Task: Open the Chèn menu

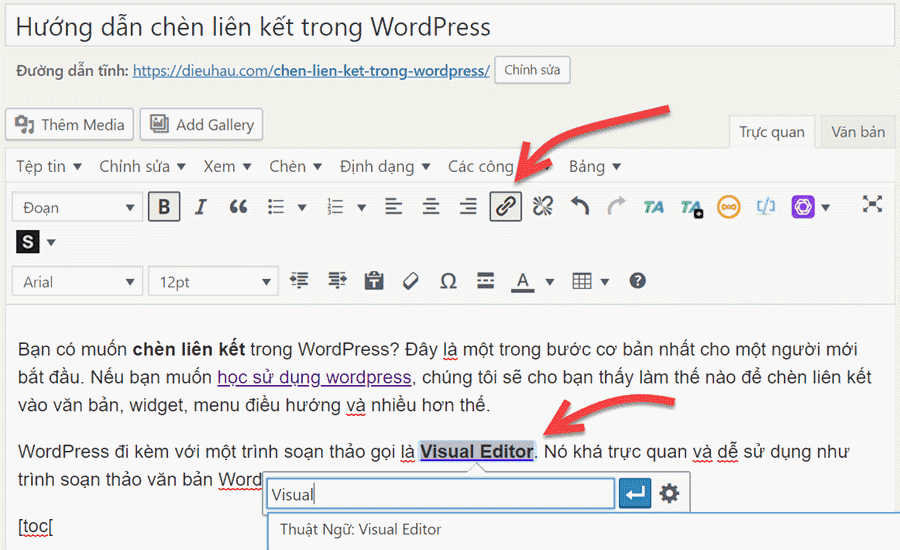Action: [x=296, y=166]
